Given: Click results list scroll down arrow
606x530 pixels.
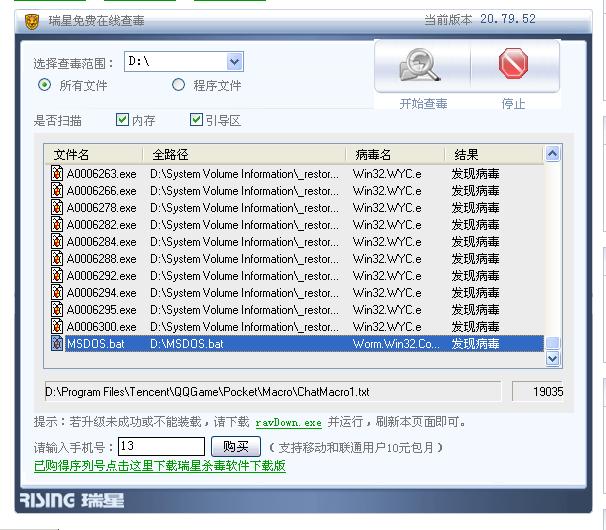Looking at the screenshot, I should pos(552,358).
